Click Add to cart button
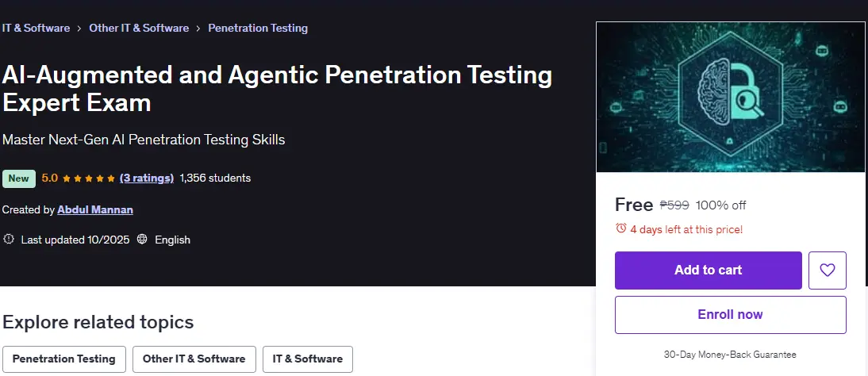868x376 pixels. [708, 270]
